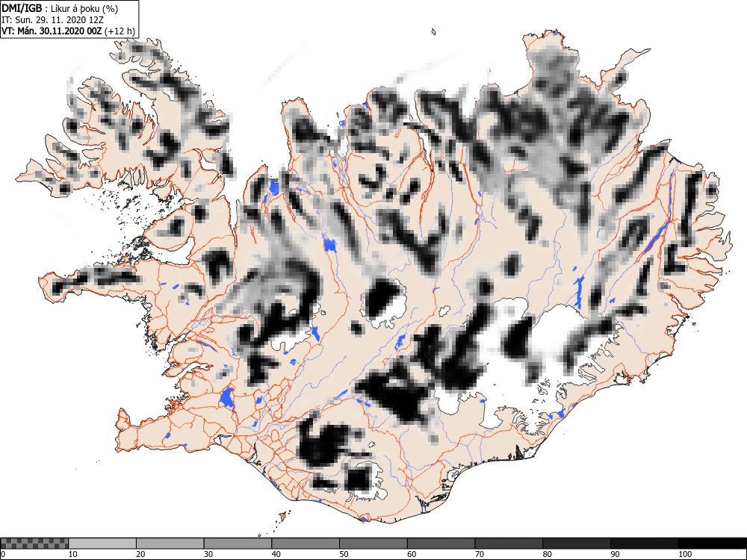Select the initial time line 'IT: Sun. 29. 11. 2020 12Z'
747x560 pixels.
click(x=52, y=20)
